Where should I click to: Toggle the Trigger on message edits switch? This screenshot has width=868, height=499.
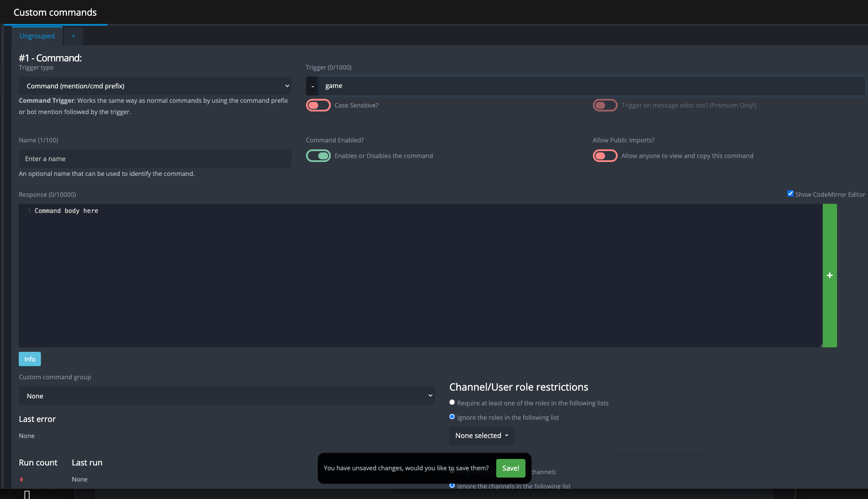point(605,105)
